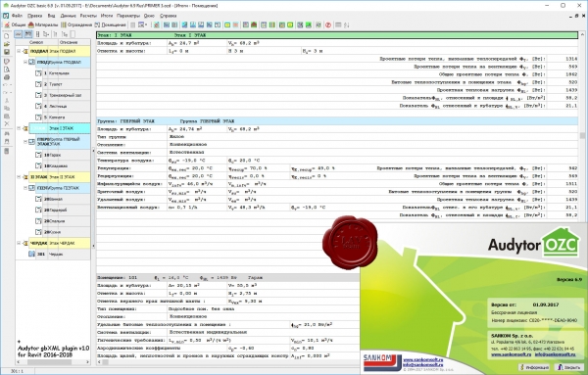Collapse the II ЭТАЖ floor node
This screenshot has width=588, height=375.
[x=19, y=177]
